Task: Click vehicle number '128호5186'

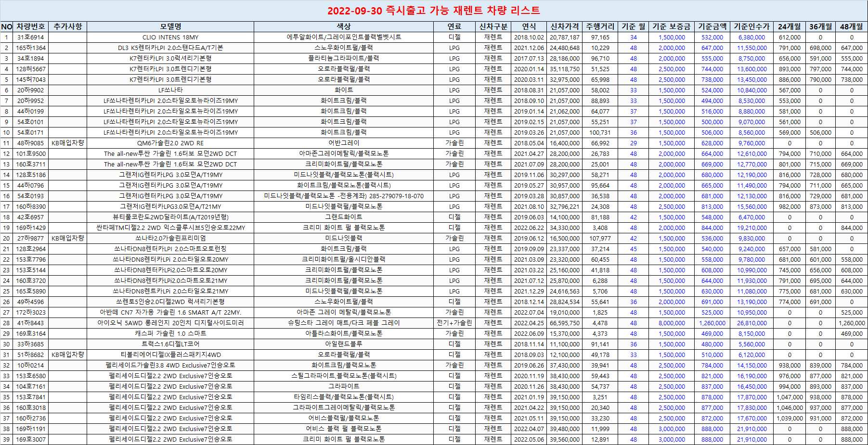Action: (x=30, y=175)
